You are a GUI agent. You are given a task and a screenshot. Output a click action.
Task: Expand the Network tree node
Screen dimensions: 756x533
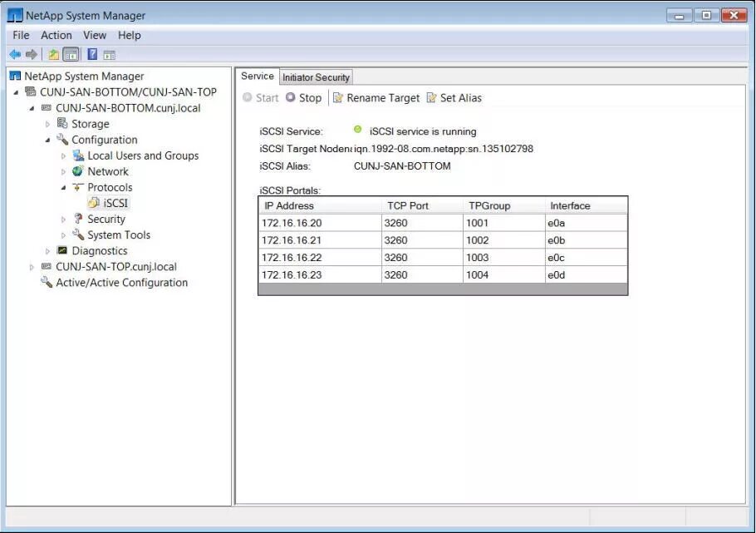[64, 172]
